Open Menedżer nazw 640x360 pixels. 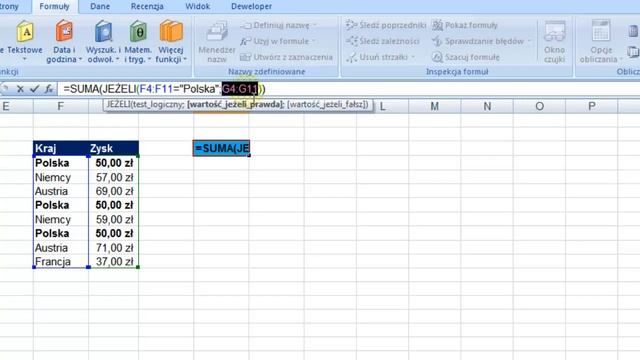(217, 42)
